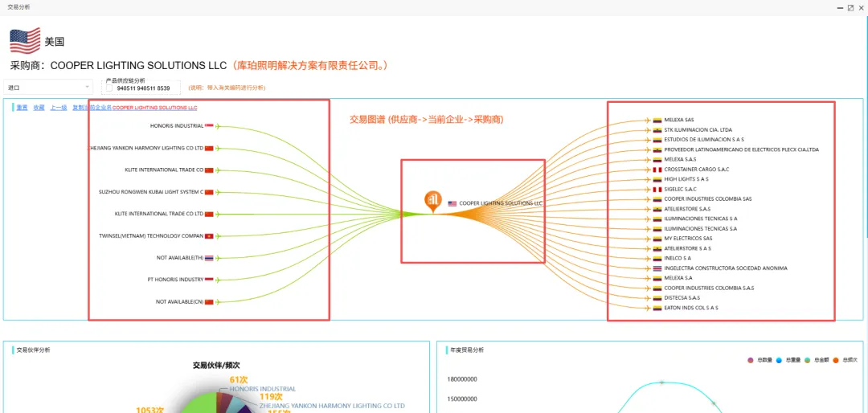Open the red COOPER LIGHTING SOLUTIONS LLC link
This screenshot has height=413, width=868.
(154, 108)
